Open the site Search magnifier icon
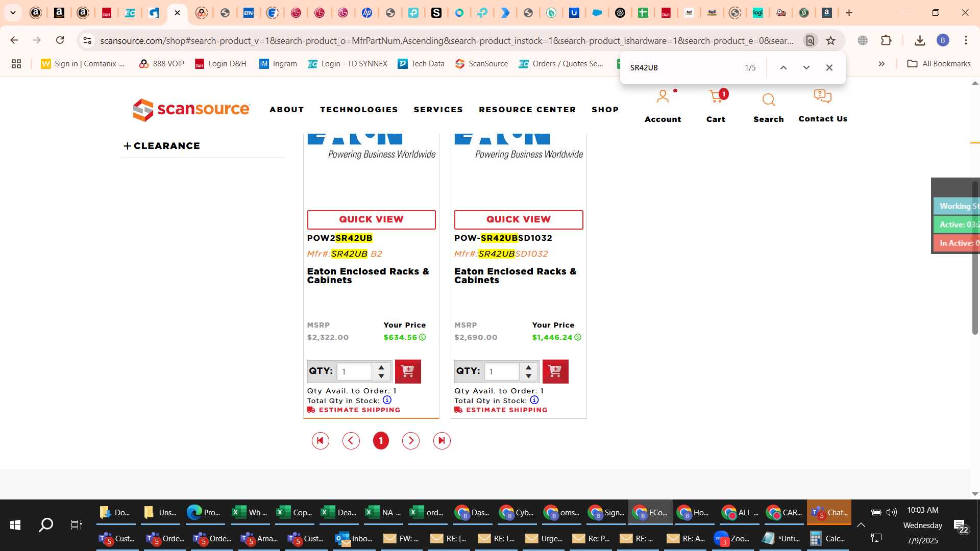Screen dimensions: 980x551 point(769,99)
